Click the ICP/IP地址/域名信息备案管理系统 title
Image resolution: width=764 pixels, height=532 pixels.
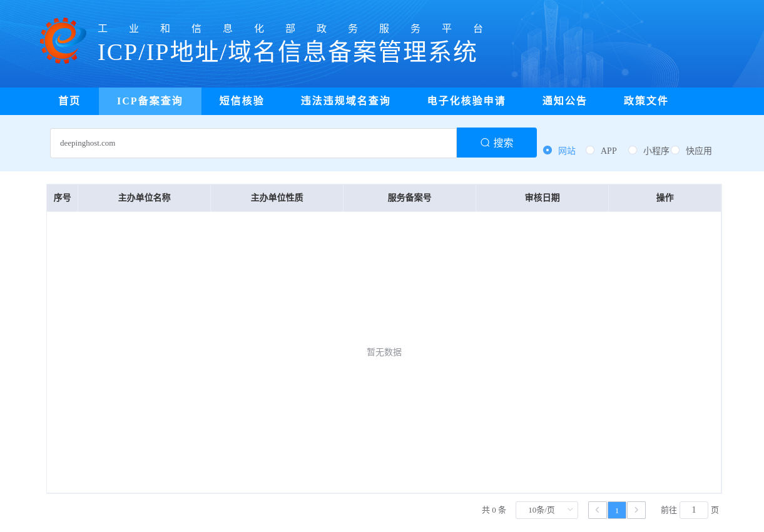[288, 52]
